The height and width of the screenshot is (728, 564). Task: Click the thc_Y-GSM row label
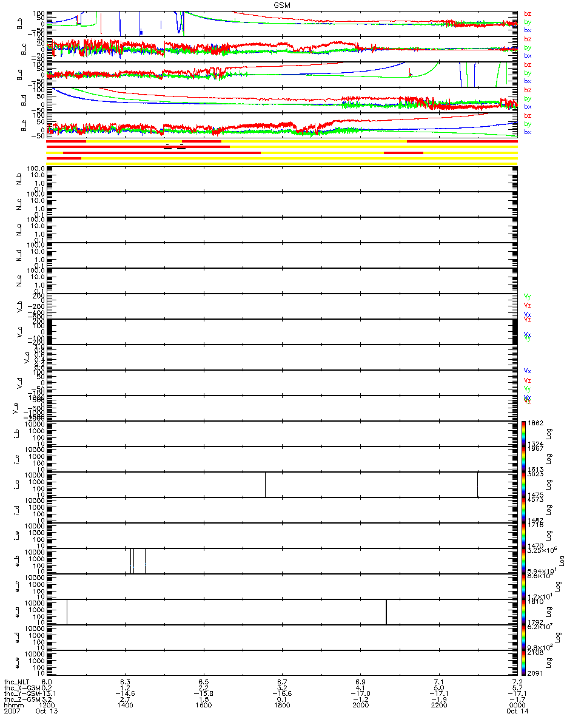point(21,694)
